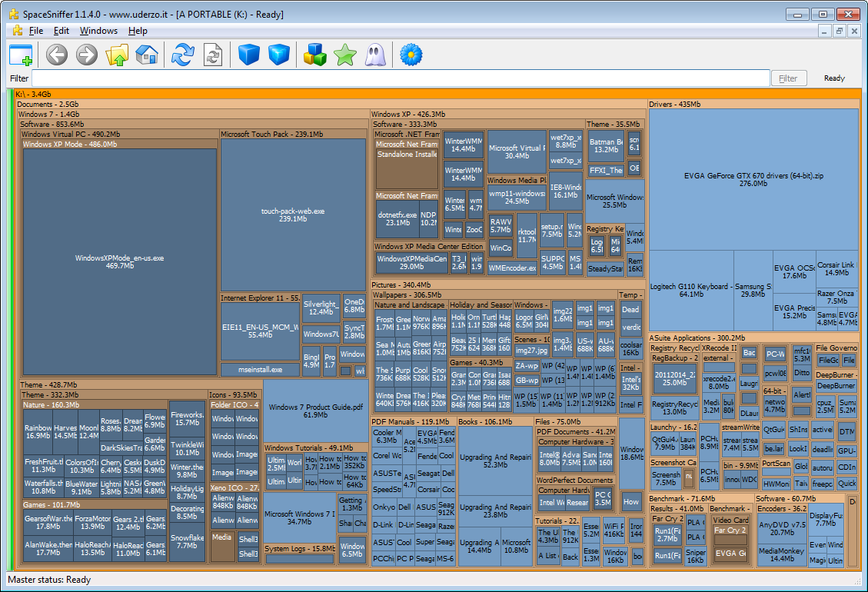Select the EVGA GeForce GTX 670 drivers block
The height and width of the screenshot is (592, 868).
point(753,178)
